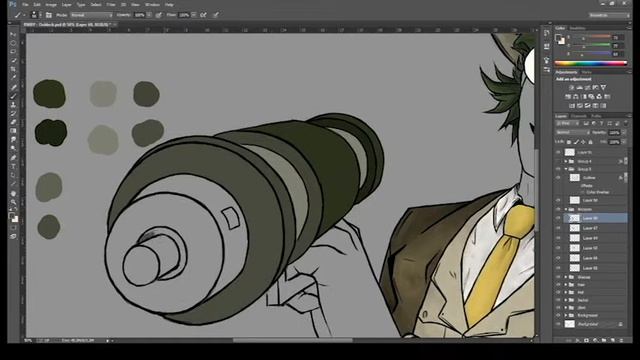Screen dimensions: 640x360
Task: Click the document zoom percentage field
Action: [x=28, y=340]
